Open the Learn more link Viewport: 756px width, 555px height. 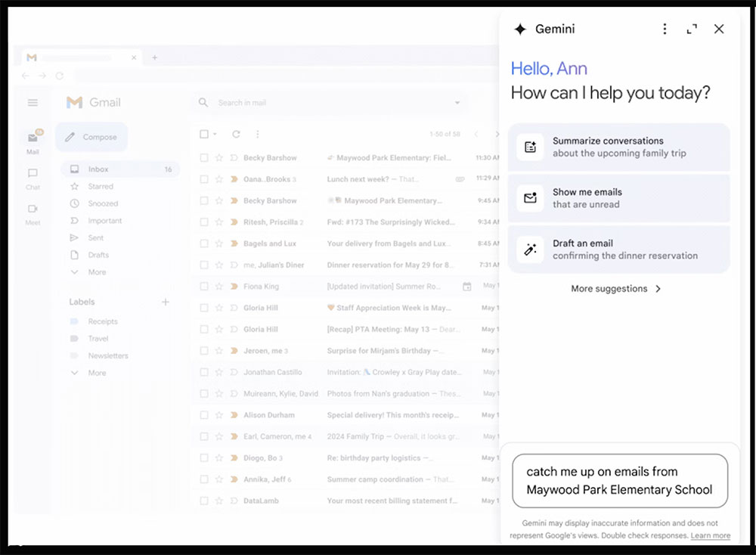(710, 535)
